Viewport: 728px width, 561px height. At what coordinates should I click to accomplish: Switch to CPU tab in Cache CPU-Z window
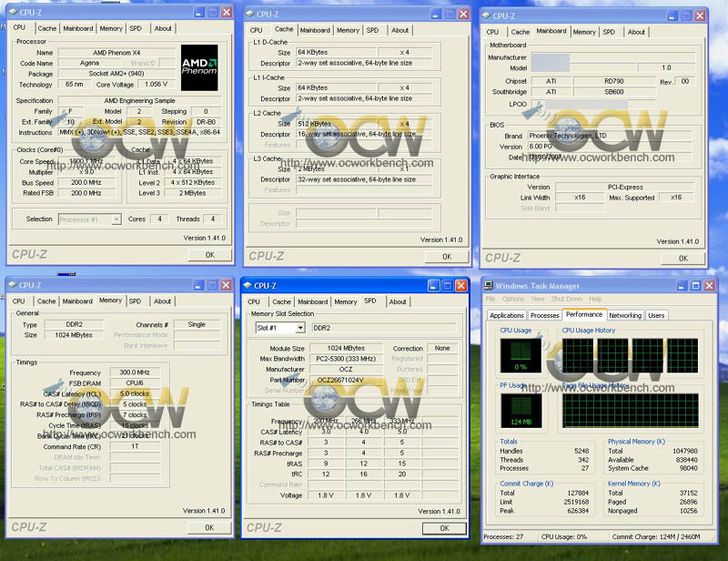click(257, 30)
